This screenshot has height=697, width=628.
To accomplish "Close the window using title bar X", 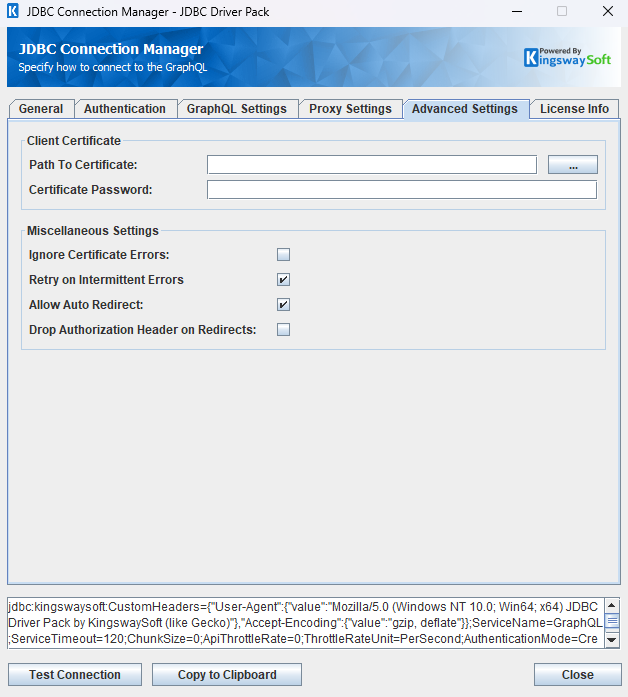I will [608, 11].
